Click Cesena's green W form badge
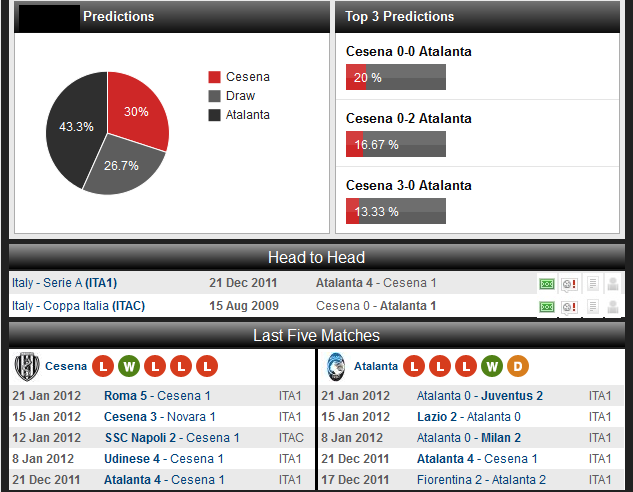This screenshot has width=633, height=492. (129, 367)
